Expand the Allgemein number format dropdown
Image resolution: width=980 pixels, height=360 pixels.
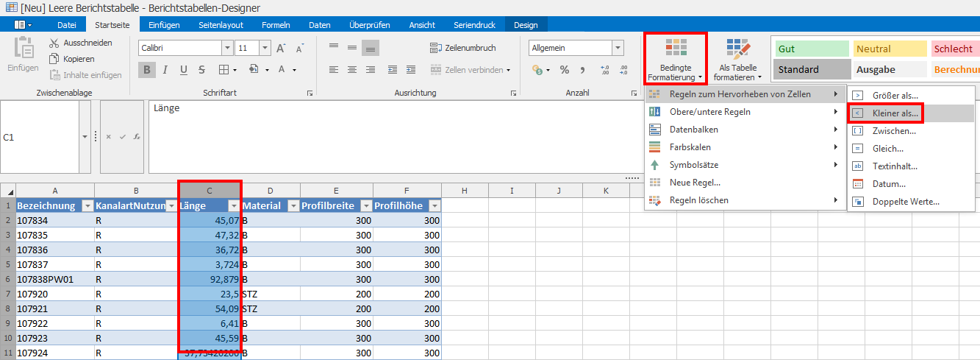(618, 48)
